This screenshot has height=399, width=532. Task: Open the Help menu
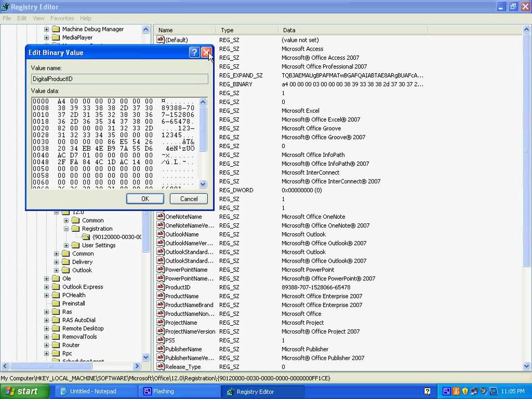[85, 18]
